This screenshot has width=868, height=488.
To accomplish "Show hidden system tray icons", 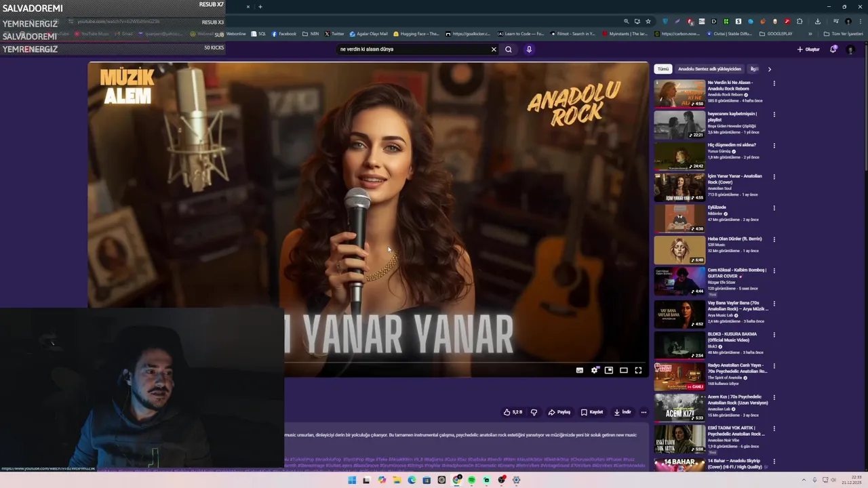I will tap(804, 481).
